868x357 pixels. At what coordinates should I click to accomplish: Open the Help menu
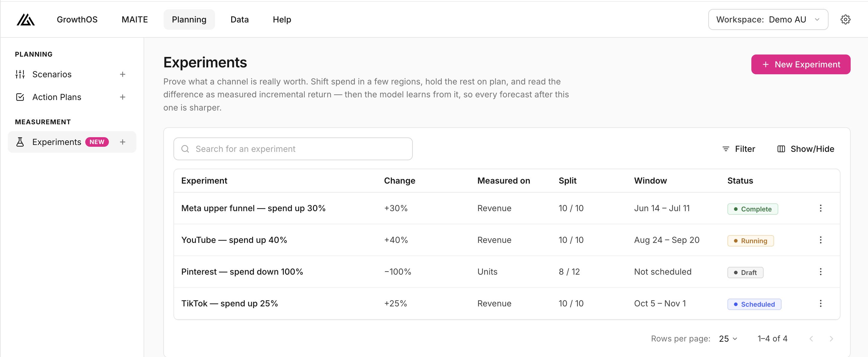click(x=282, y=19)
